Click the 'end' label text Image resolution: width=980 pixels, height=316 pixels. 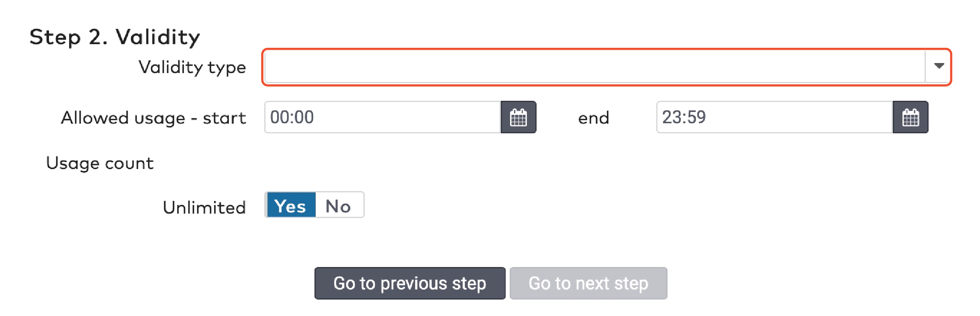pyautogui.click(x=593, y=118)
